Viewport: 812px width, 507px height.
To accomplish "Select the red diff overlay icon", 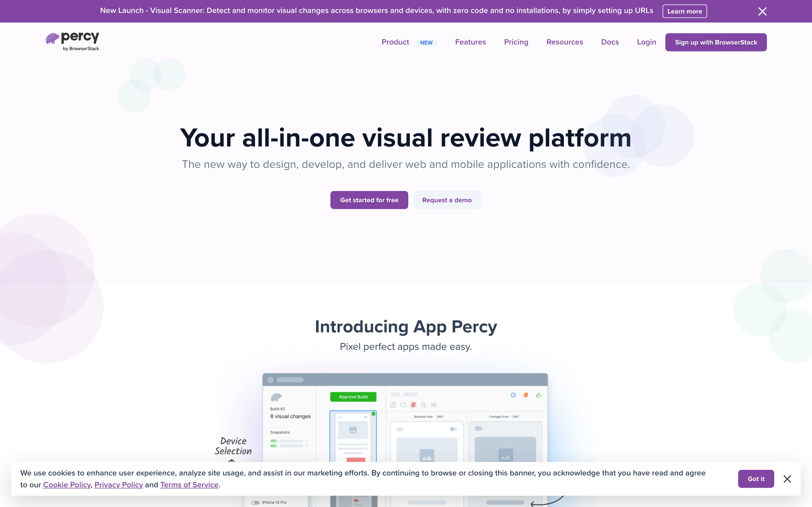I will [413, 405].
